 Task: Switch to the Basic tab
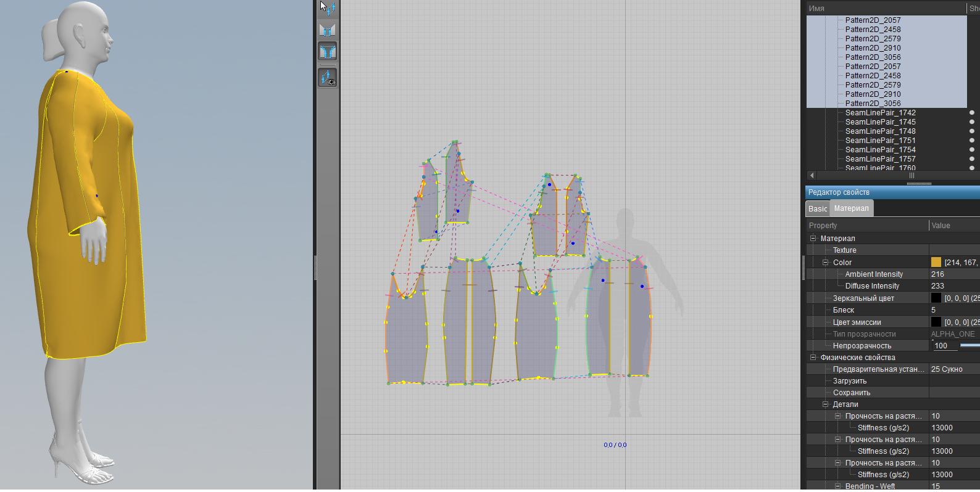coord(818,208)
